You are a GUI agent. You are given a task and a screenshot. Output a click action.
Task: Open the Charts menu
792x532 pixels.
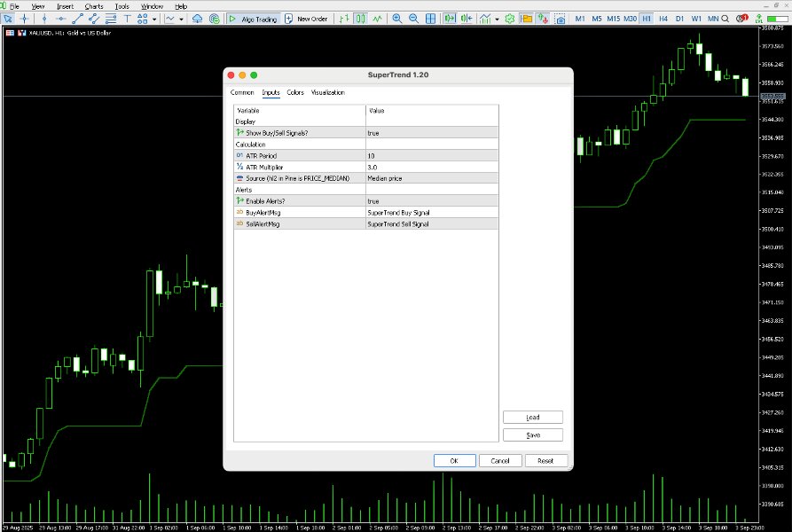point(92,6)
